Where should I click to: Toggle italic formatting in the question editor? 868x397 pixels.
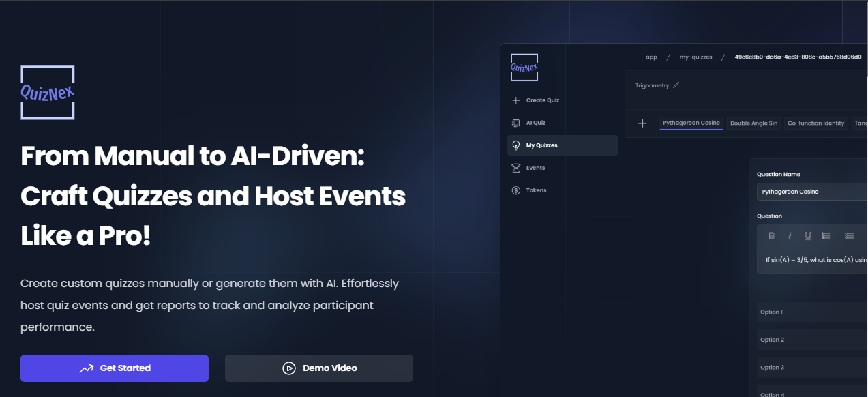(x=790, y=236)
